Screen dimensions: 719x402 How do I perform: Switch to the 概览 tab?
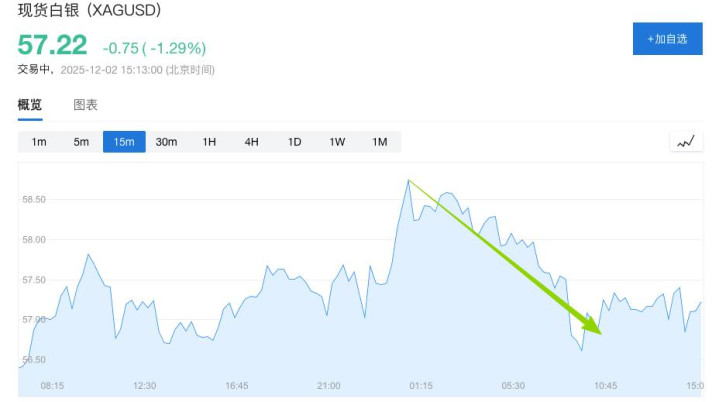[x=30, y=105]
